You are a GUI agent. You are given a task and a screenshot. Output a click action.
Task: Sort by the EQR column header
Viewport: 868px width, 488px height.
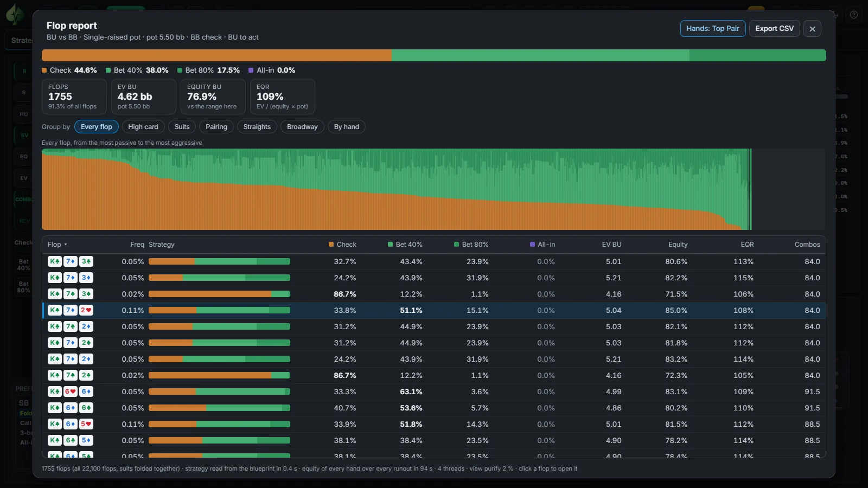click(x=747, y=245)
